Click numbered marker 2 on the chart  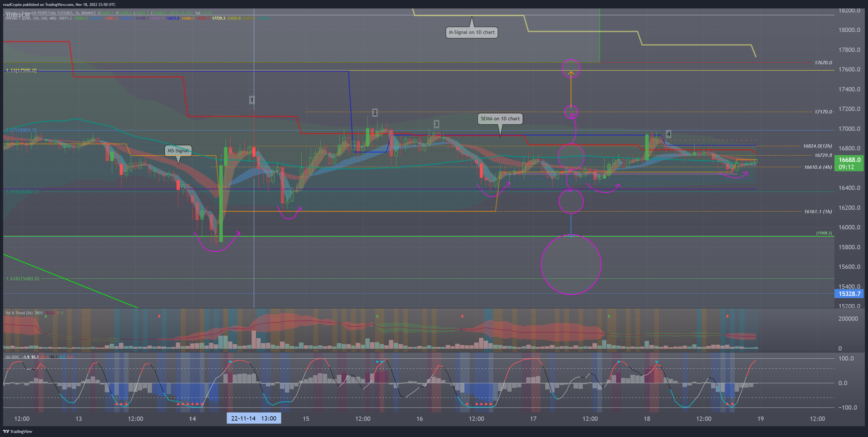tap(375, 113)
